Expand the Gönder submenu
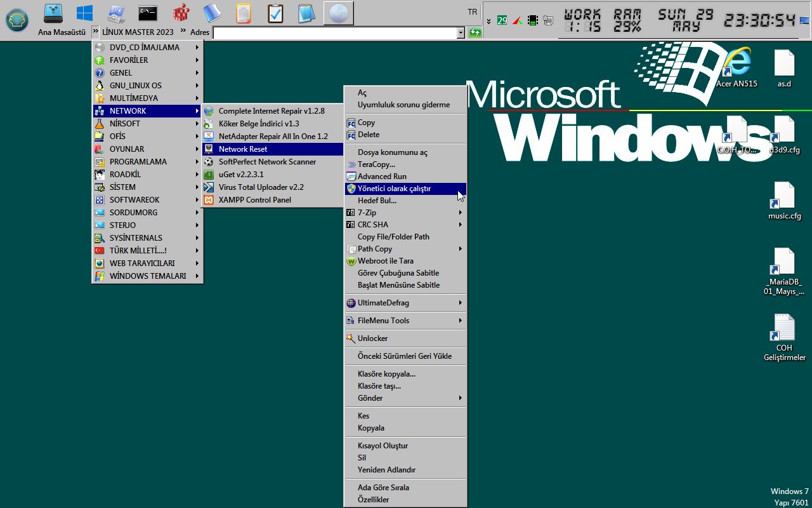This screenshot has width=812, height=508. coord(405,398)
